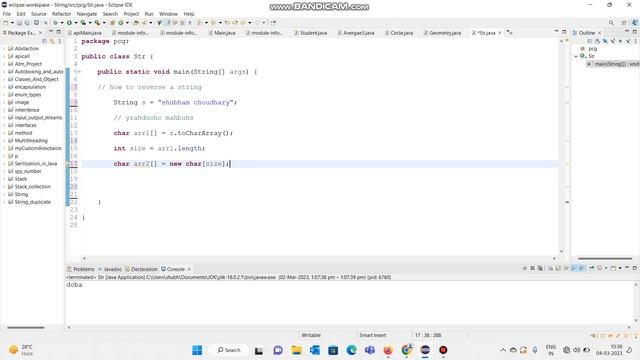The image size is (640, 360).
Task: Select the Multithreading project
Action: [x=31, y=140]
